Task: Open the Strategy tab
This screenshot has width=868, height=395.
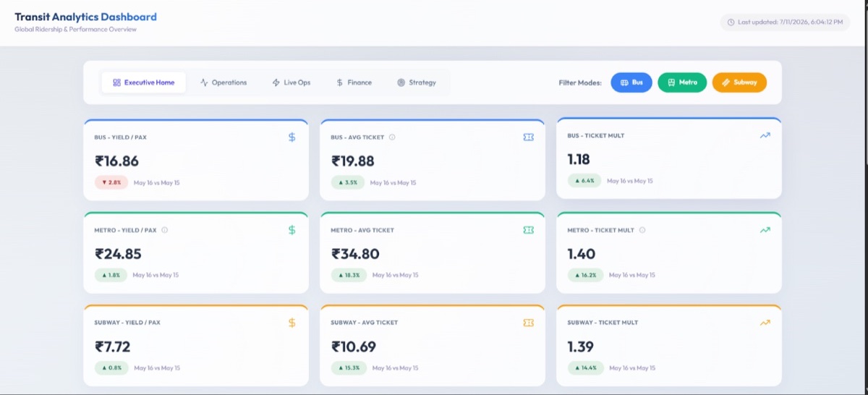Action: 417,82
